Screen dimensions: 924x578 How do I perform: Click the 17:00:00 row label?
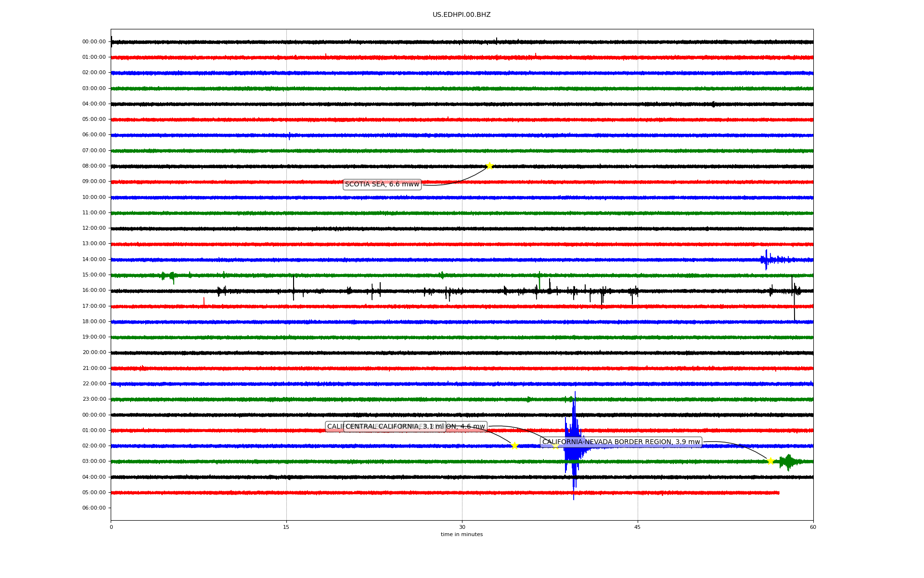point(94,306)
